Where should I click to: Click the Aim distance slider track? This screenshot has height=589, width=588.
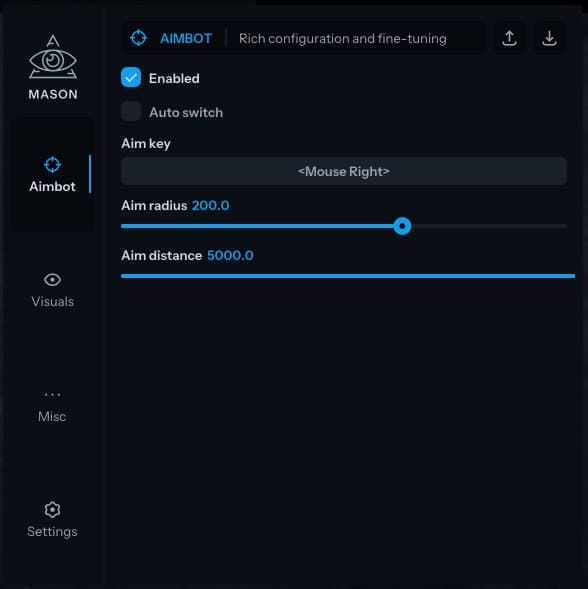(x=348, y=276)
